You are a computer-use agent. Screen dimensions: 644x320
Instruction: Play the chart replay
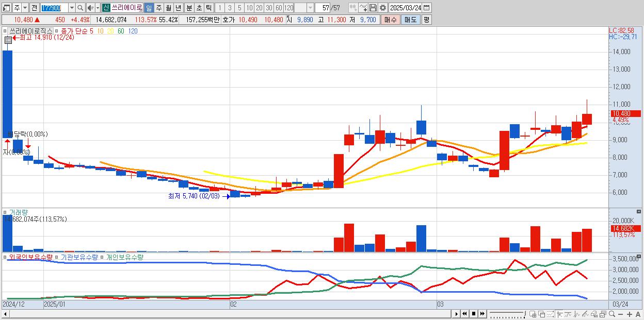tap(456, 314)
